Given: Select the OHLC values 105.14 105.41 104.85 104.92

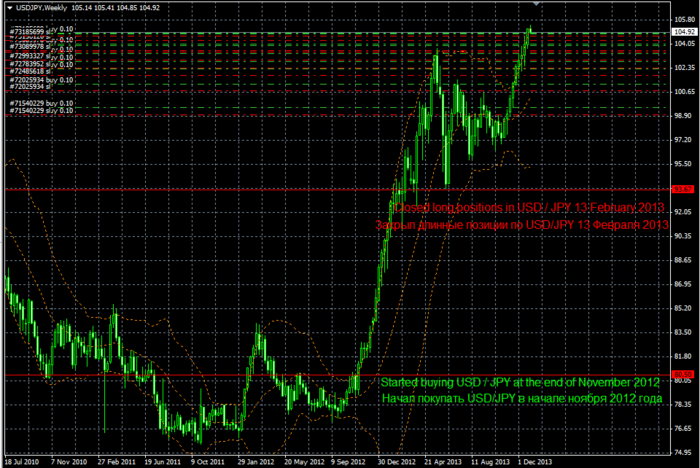Looking at the screenshot, I should tap(115, 8).
